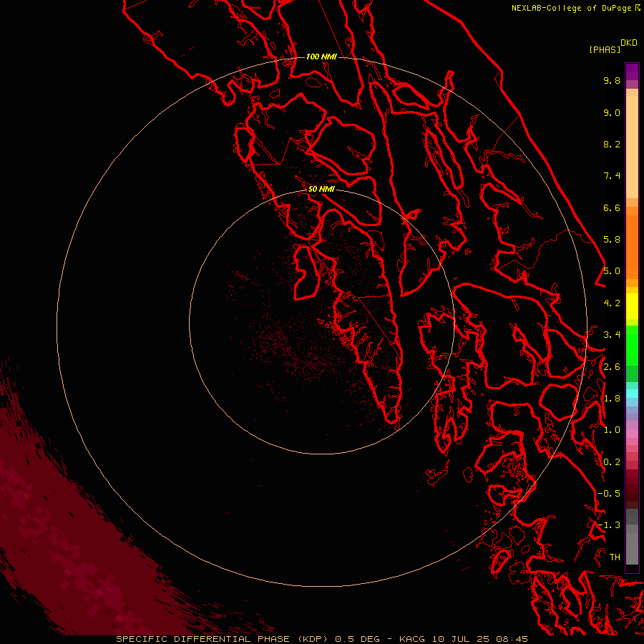Click the 9.0 value on color scale
This screenshot has height=644, width=644.
612,112
